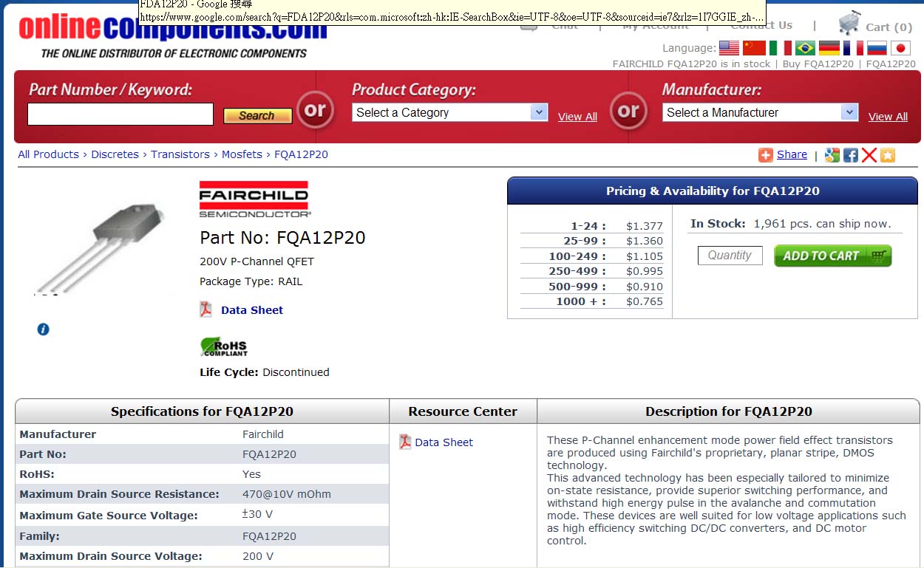Select the Japan flag language icon
This screenshot has width=924, height=568.
(x=900, y=48)
